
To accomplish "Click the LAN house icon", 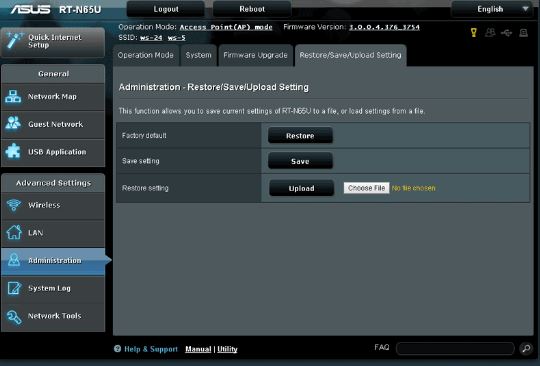I will point(14,232).
